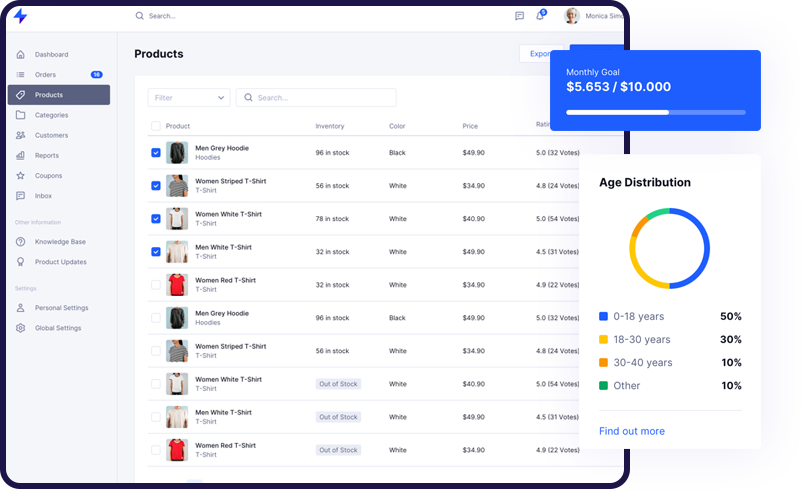The image size is (811, 499).
Task: Click the Out of Stock badge for Men White T-Shirt
Action: click(x=338, y=417)
